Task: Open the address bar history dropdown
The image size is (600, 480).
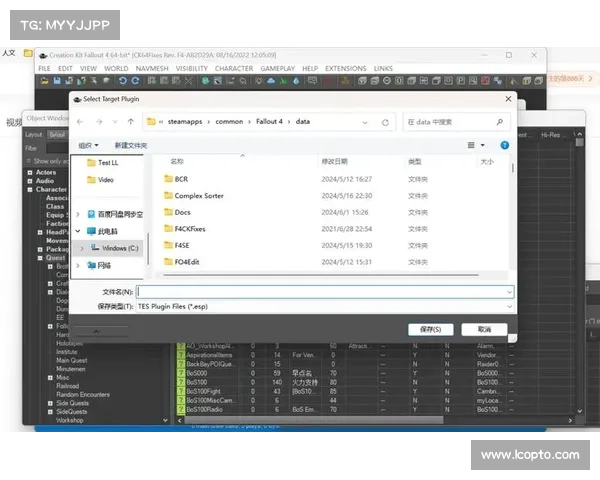Action: coord(365,122)
